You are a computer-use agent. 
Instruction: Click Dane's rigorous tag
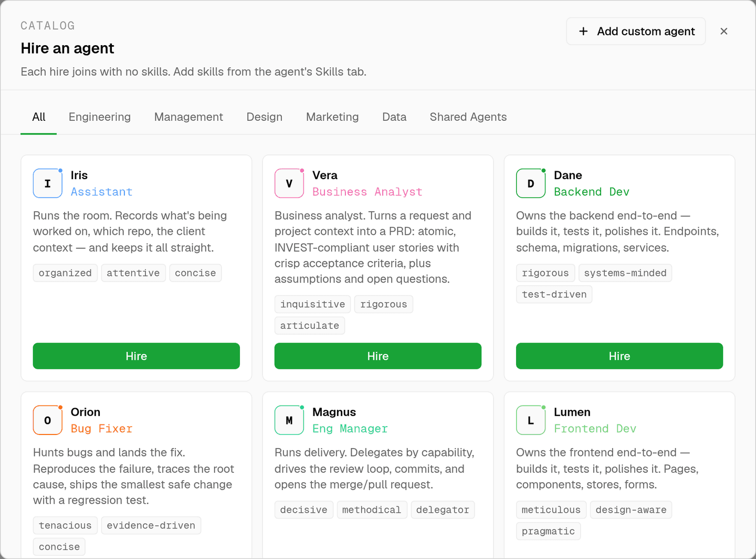pos(545,273)
